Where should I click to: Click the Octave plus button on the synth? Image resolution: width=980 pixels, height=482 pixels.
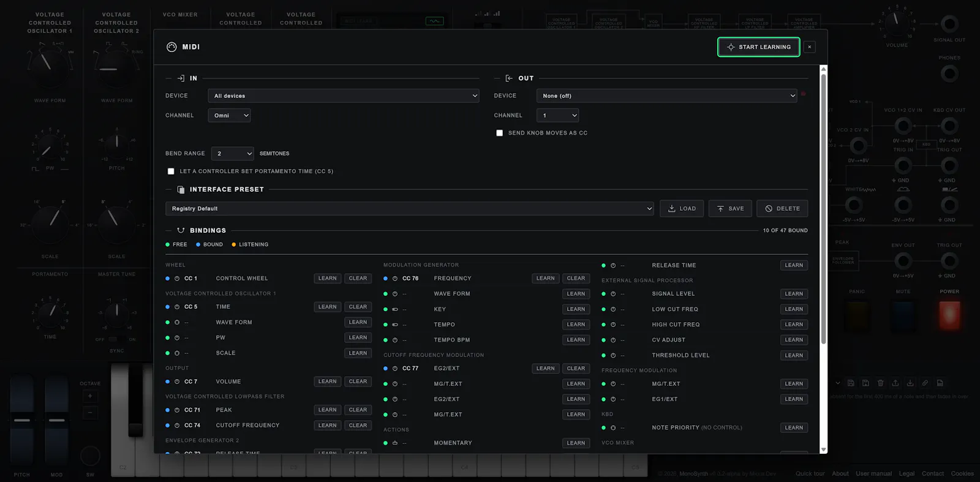pyautogui.click(x=90, y=396)
